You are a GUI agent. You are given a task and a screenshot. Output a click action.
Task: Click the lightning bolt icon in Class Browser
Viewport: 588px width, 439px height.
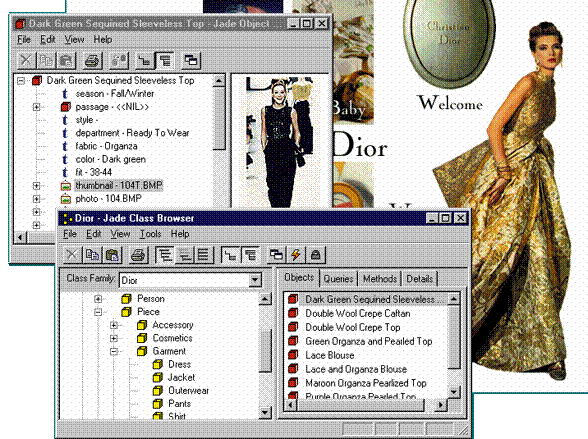pyautogui.click(x=296, y=255)
